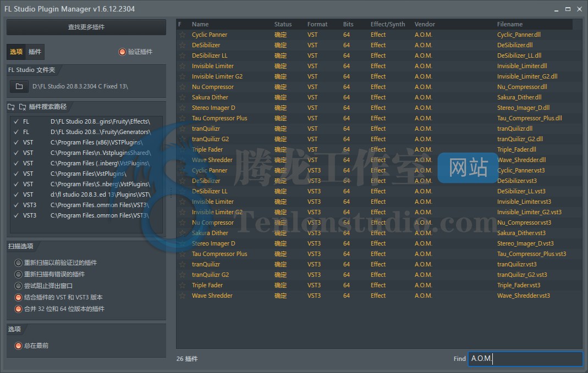Click the second folder icon beside 插件搜索路径
The width and height of the screenshot is (588, 373).
22,107
